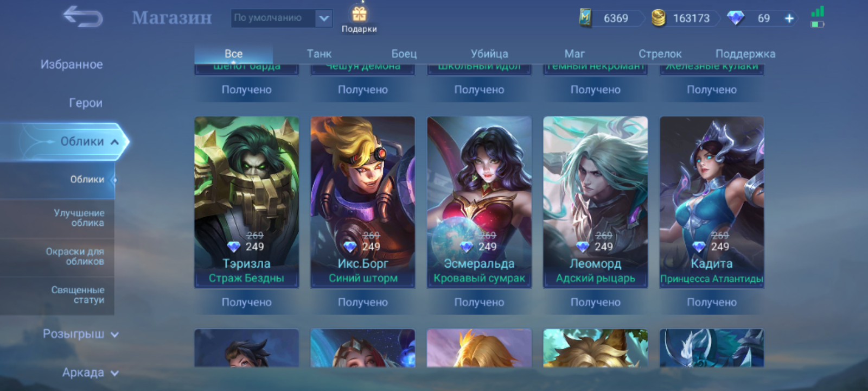Tap the back arrow icon

(83, 17)
